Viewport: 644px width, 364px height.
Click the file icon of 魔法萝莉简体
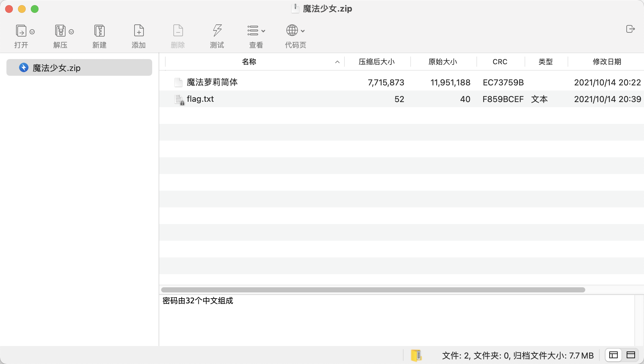tap(178, 82)
